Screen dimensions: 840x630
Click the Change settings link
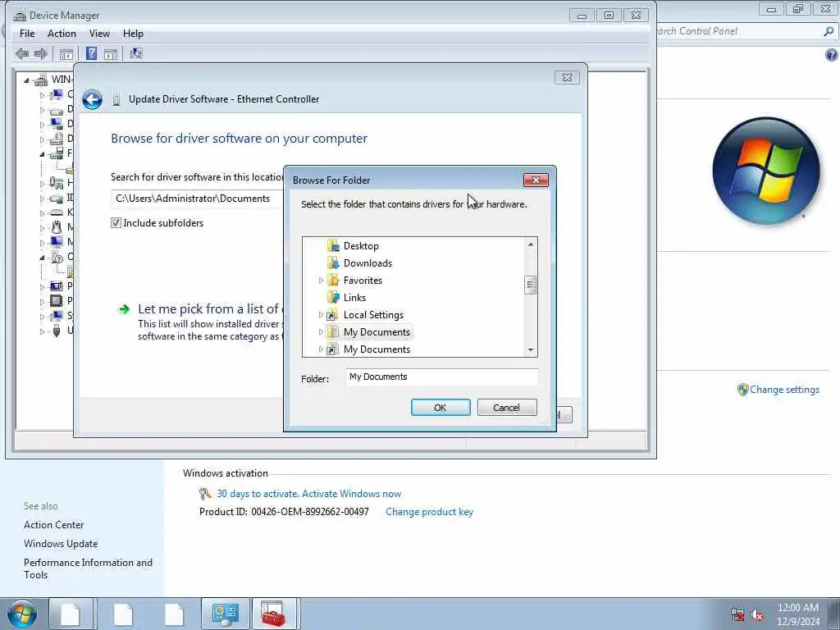(784, 390)
